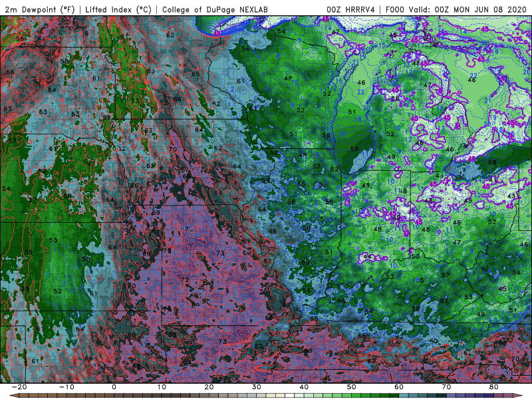Click the 70 tick label on color scale
This screenshot has height=399, width=532.
[x=446, y=387]
